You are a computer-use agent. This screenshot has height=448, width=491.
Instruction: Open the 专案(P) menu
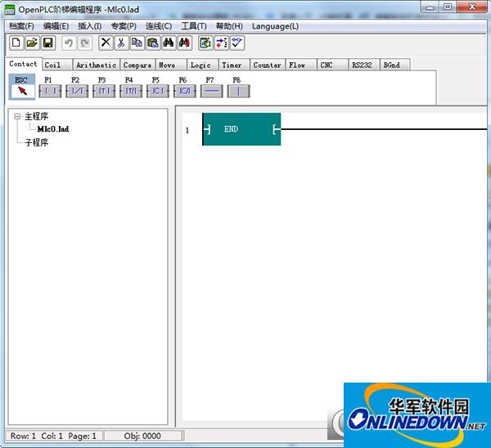point(124,26)
